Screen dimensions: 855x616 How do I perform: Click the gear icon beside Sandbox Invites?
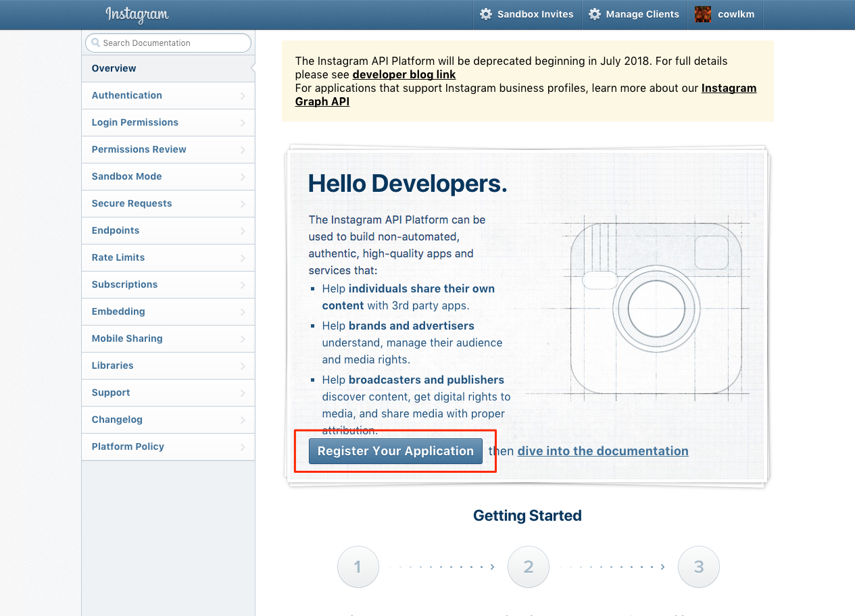(x=486, y=14)
